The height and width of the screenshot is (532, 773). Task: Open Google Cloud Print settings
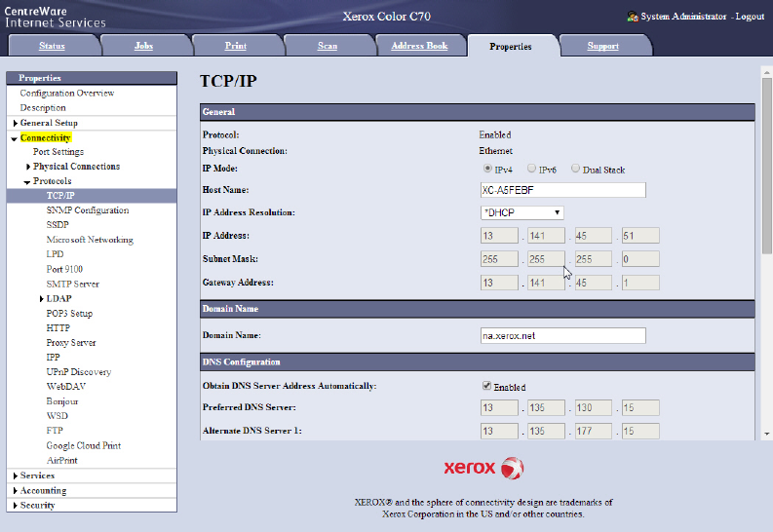(x=83, y=445)
